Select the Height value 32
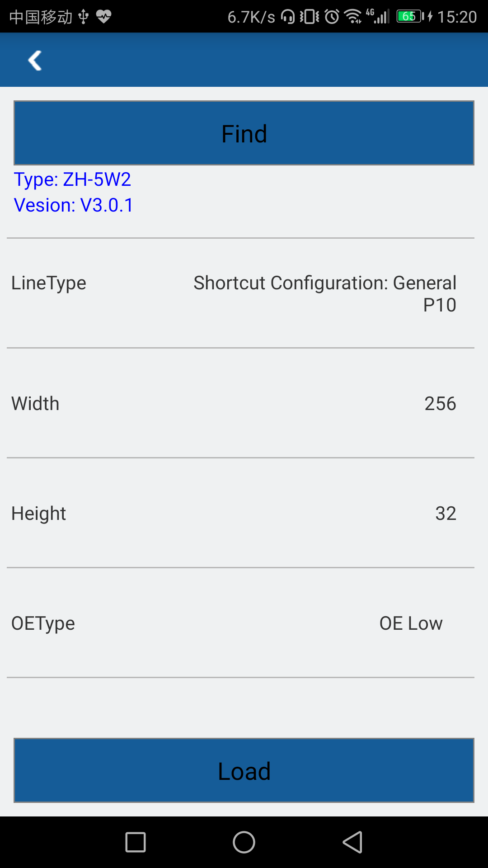 pos(446,513)
